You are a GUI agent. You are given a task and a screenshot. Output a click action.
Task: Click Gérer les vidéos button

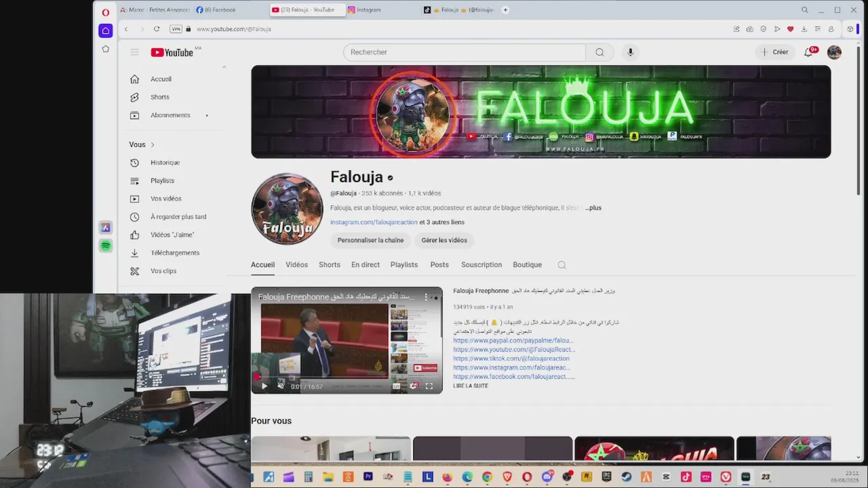[x=444, y=241]
